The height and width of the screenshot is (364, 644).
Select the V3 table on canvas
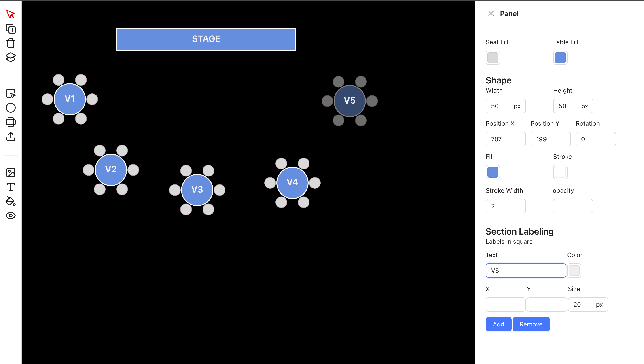click(197, 190)
